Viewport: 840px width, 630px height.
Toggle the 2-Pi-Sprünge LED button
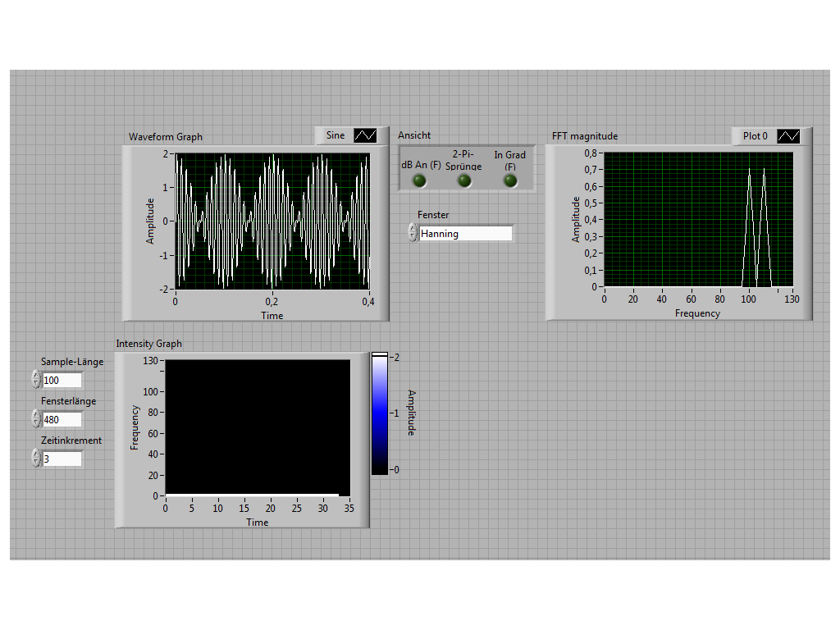click(464, 181)
